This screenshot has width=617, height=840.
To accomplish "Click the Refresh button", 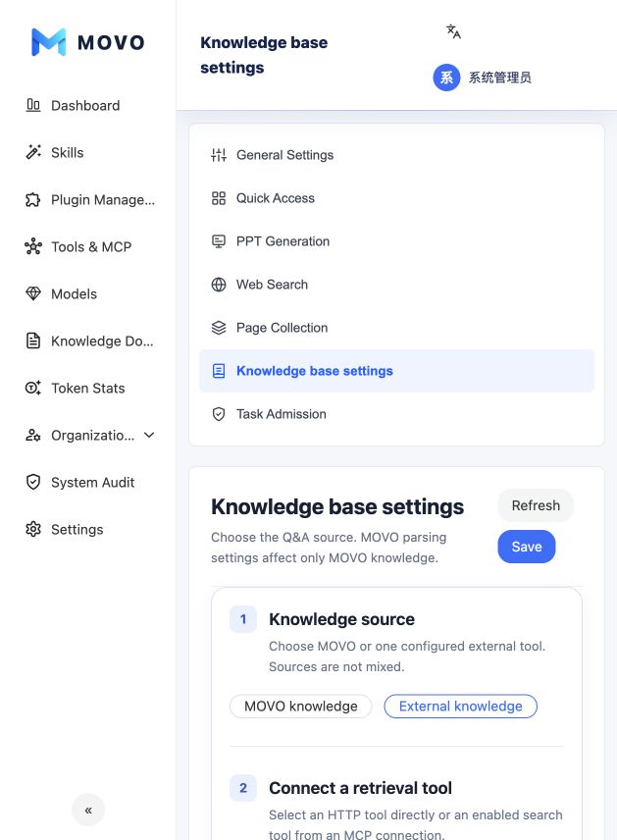I will click(x=536, y=505).
